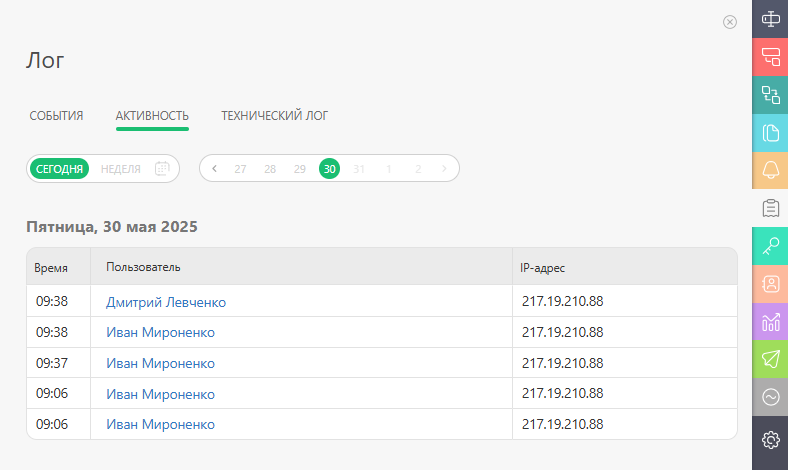
Task: Select day 30 in date strip
Action: (329, 169)
